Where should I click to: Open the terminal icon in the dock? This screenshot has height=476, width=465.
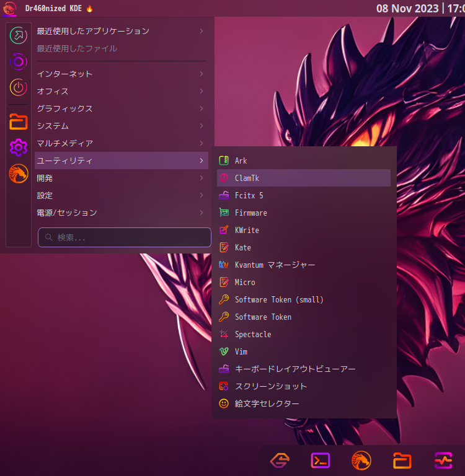(321, 461)
